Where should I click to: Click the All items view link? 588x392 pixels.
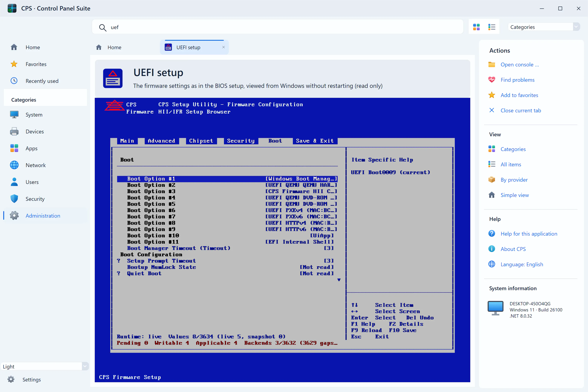pyautogui.click(x=511, y=164)
